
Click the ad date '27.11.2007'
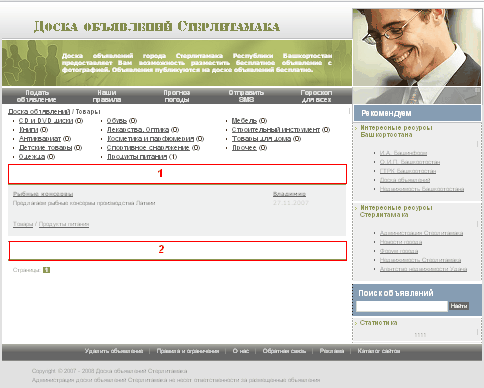click(x=291, y=203)
